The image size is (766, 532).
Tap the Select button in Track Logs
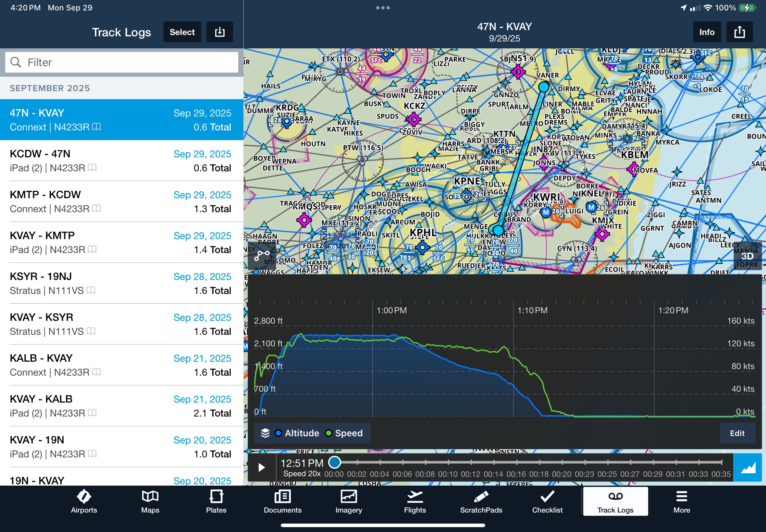pyautogui.click(x=182, y=32)
